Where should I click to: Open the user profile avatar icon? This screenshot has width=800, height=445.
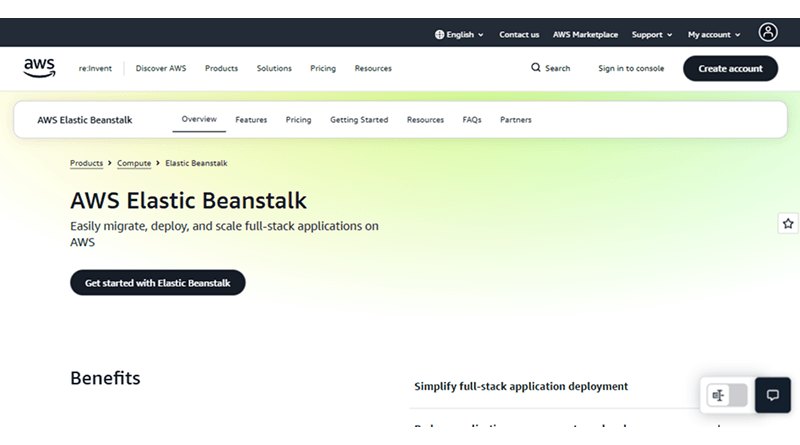tap(767, 32)
